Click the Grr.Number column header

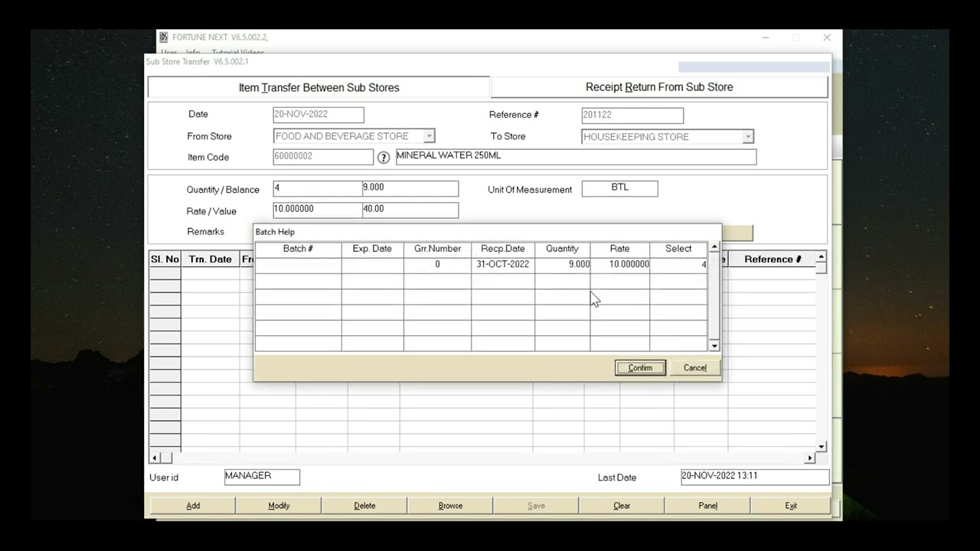[437, 249]
